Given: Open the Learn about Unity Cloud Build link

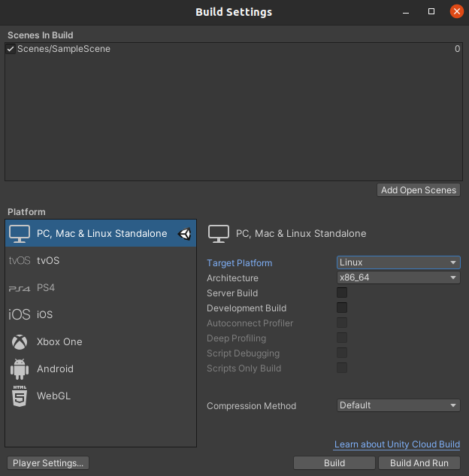Looking at the screenshot, I should [x=397, y=445].
